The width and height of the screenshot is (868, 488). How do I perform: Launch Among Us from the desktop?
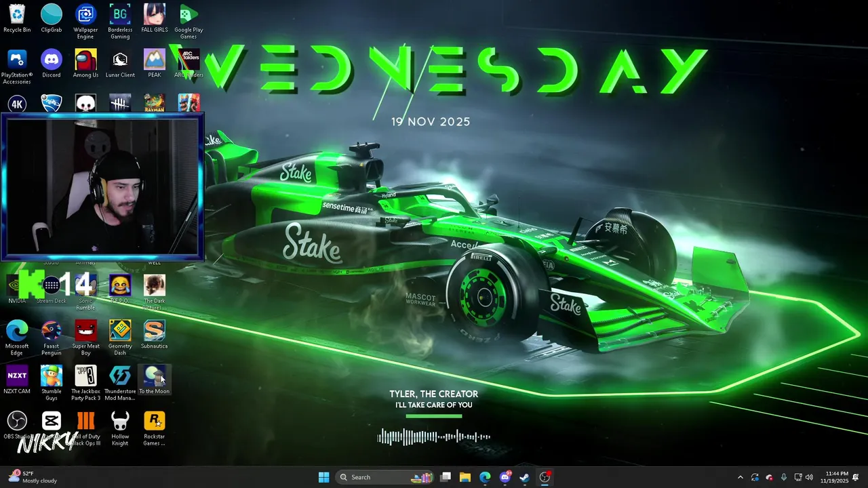(85, 63)
